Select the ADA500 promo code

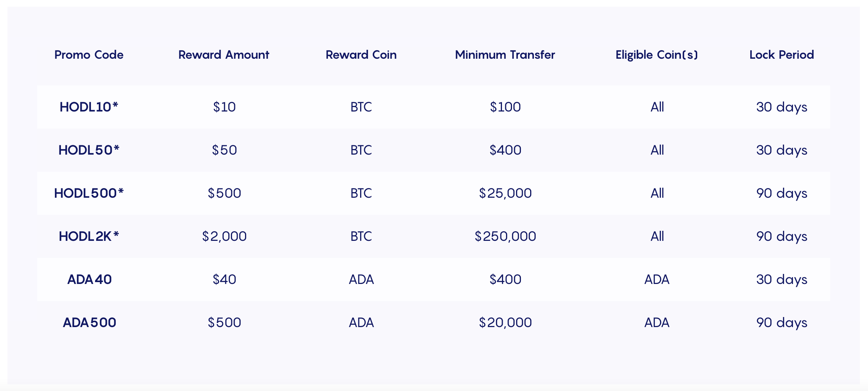coord(89,323)
